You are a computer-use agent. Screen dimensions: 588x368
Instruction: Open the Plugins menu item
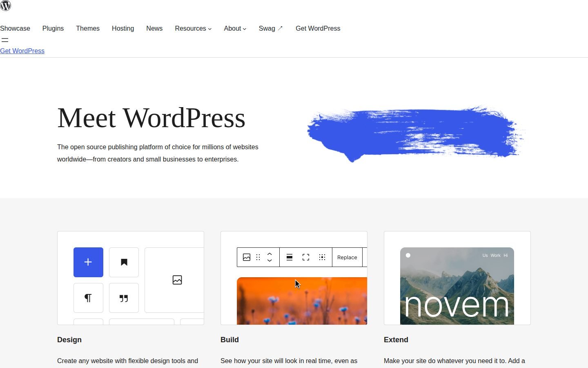53,28
